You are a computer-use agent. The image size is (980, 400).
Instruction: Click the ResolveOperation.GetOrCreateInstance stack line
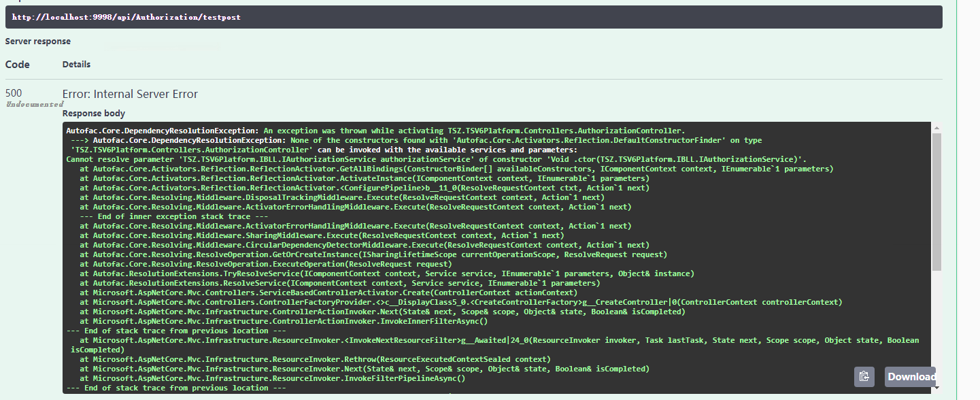click(x=373, y=254)
